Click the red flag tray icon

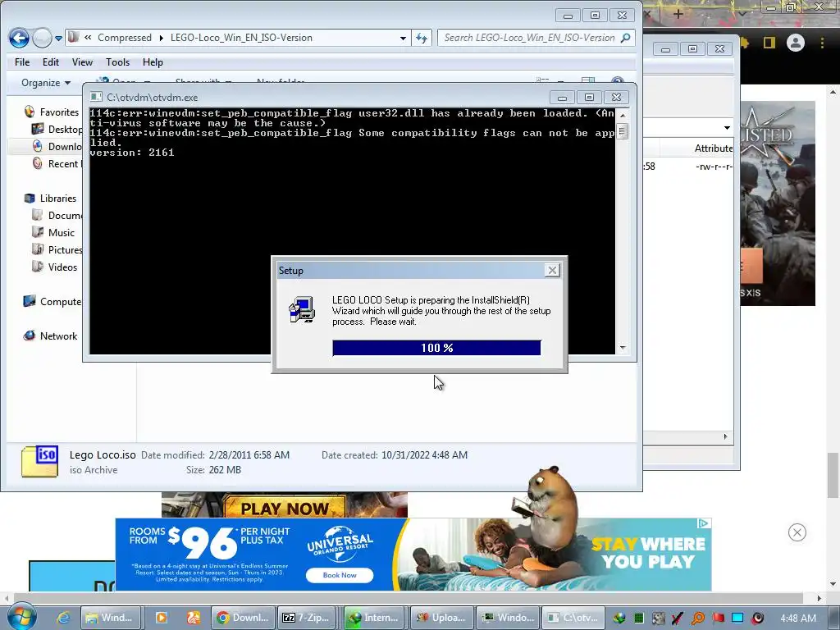coord(718,618)
